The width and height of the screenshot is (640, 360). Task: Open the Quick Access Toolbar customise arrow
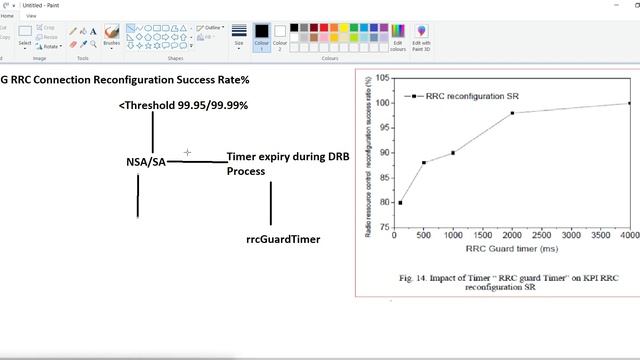coord(13,6)
